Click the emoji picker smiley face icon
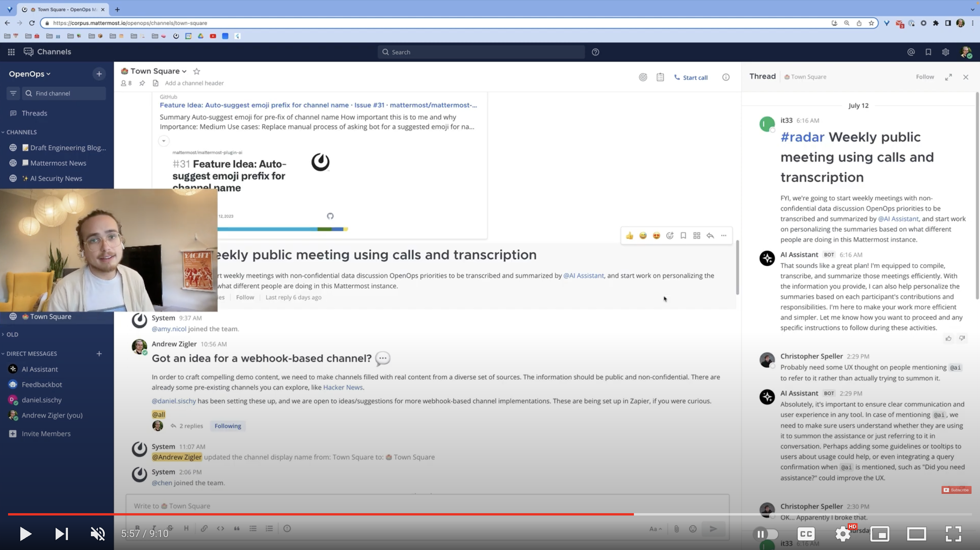The height and width of the screenshot is (550, 980). tap(670, 235)
